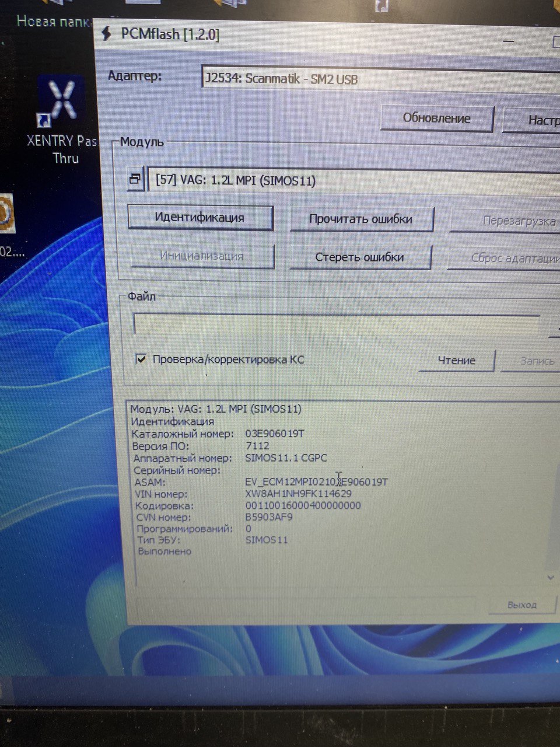Toggle the Проверка/корректировка КС checkbox
Image resolution: width=560 pixels, height=747 pixels.
click(141, 359)
